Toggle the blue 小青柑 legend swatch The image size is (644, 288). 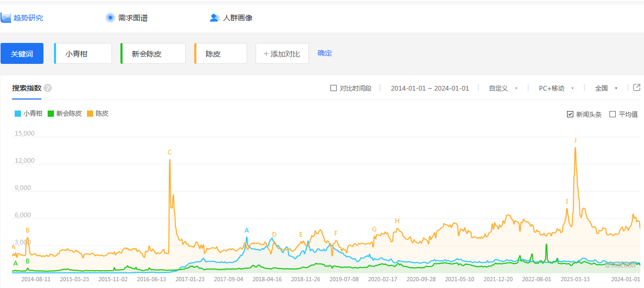pyautogui.click(x=18, y=114)
